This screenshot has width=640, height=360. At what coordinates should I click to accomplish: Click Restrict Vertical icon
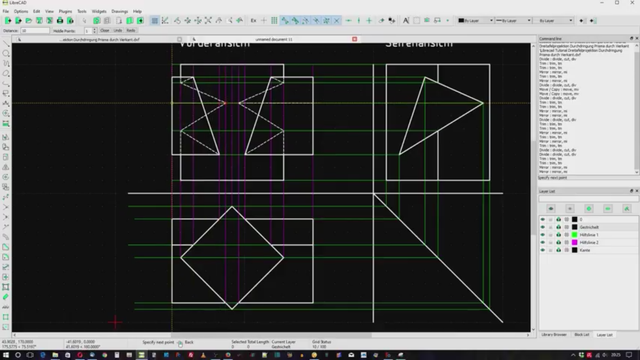click(x=359, y=20)
